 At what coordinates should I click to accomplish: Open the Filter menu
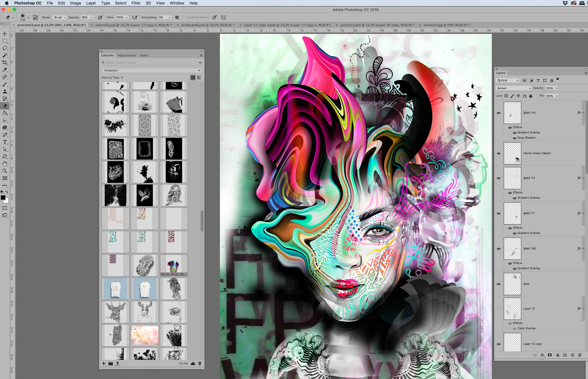coord(136,3)
